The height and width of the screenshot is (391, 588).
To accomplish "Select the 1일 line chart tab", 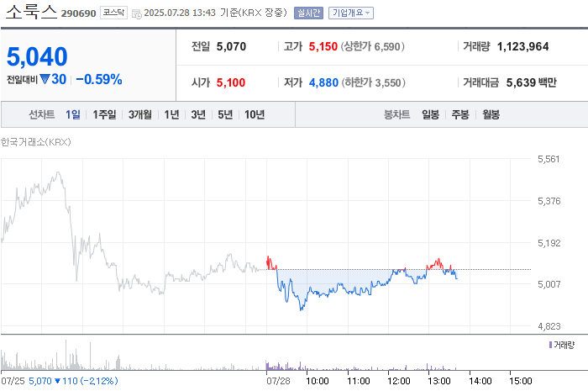I will 73,114.
